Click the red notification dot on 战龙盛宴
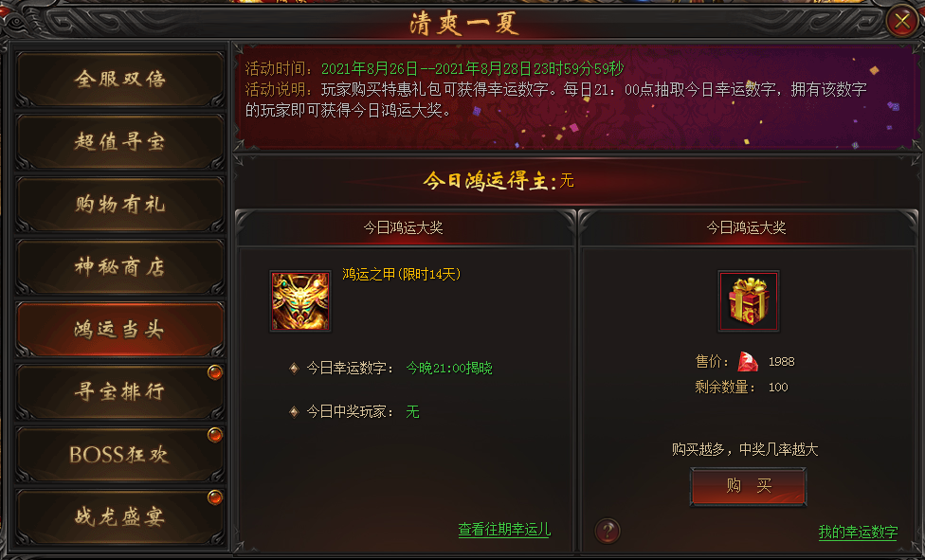 pyautogui.click(x=215, y=497)
